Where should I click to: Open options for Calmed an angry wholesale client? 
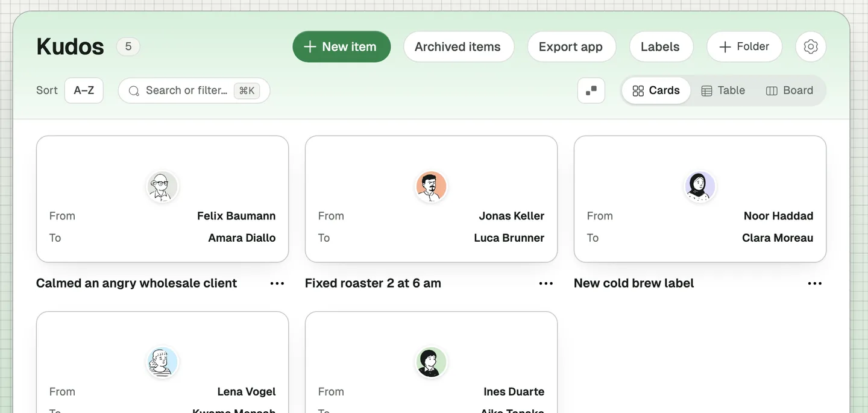click(x=277, y=283)
